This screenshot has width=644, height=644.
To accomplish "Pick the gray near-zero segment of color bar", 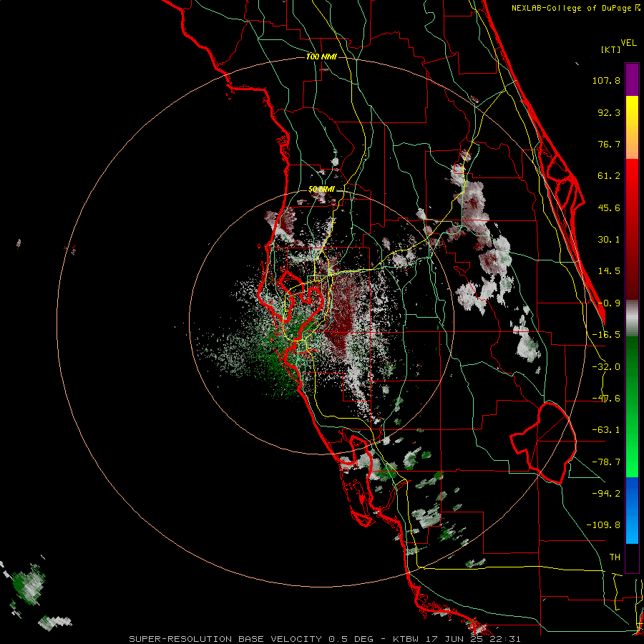I will [632, 318].
